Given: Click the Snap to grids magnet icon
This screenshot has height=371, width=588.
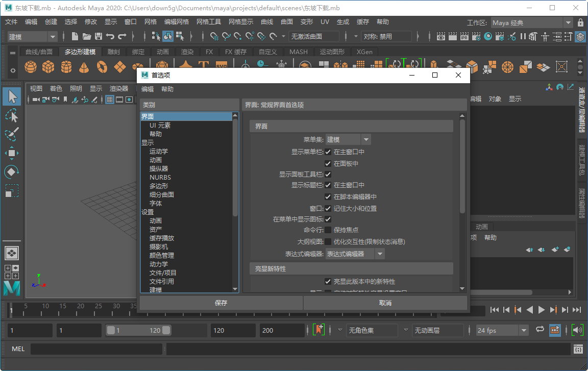Looking at the screenshot, I should pos(215,36).
